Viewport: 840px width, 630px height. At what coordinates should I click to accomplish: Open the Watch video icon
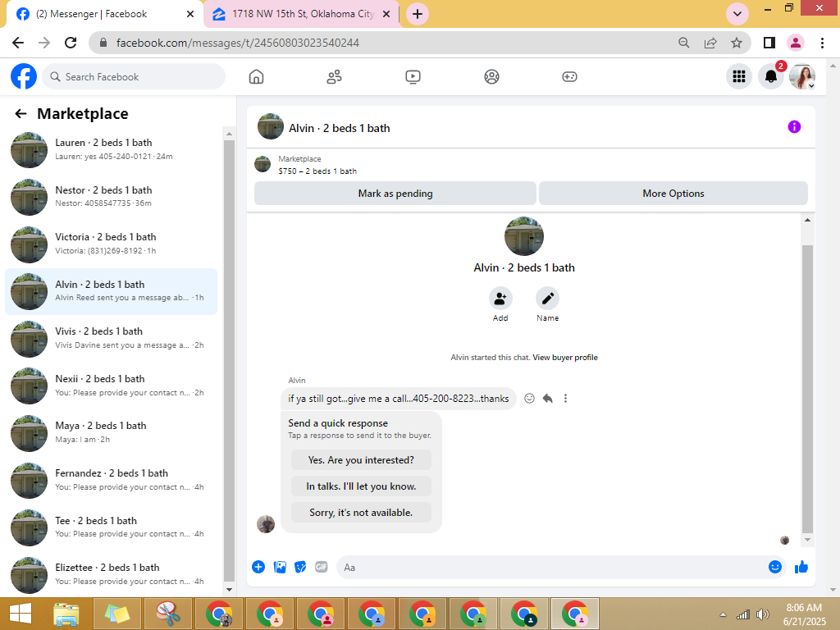click(413, 76)
